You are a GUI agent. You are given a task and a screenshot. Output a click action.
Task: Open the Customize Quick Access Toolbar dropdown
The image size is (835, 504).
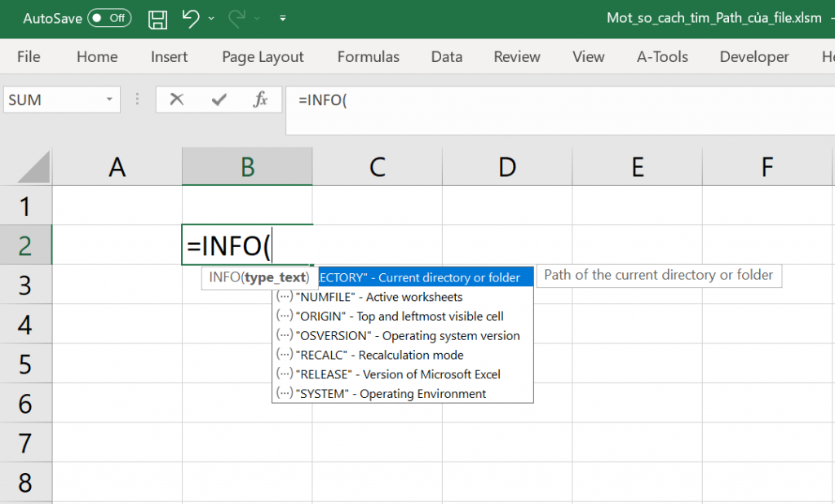pyautogui.click(x=283, y=18)
